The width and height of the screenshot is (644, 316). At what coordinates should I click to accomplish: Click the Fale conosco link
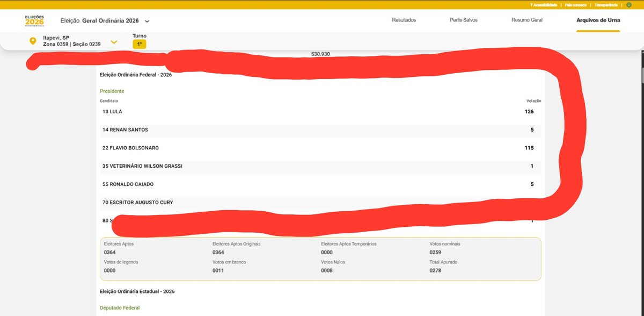[576, 5]
